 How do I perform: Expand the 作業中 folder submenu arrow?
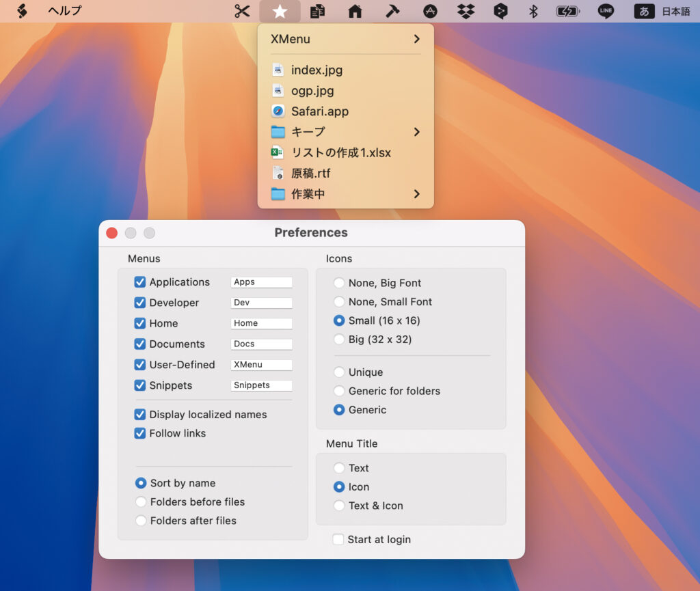tap(416, 194)
